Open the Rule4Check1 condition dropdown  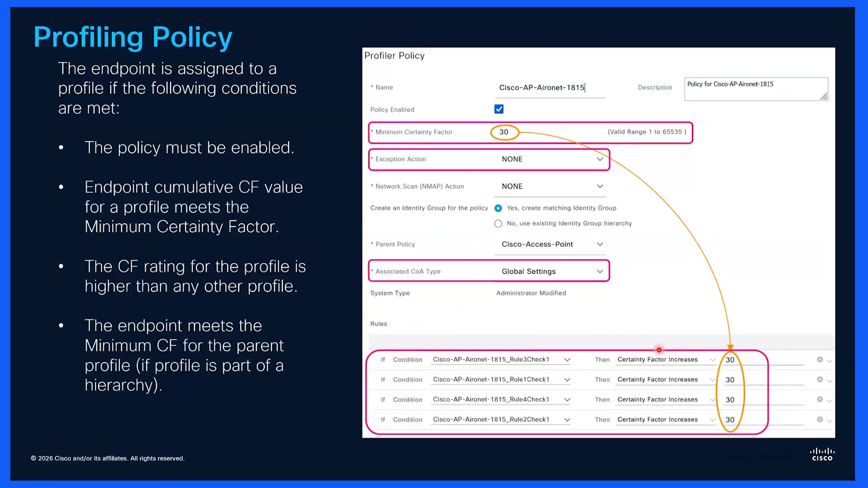coord(501,399)
